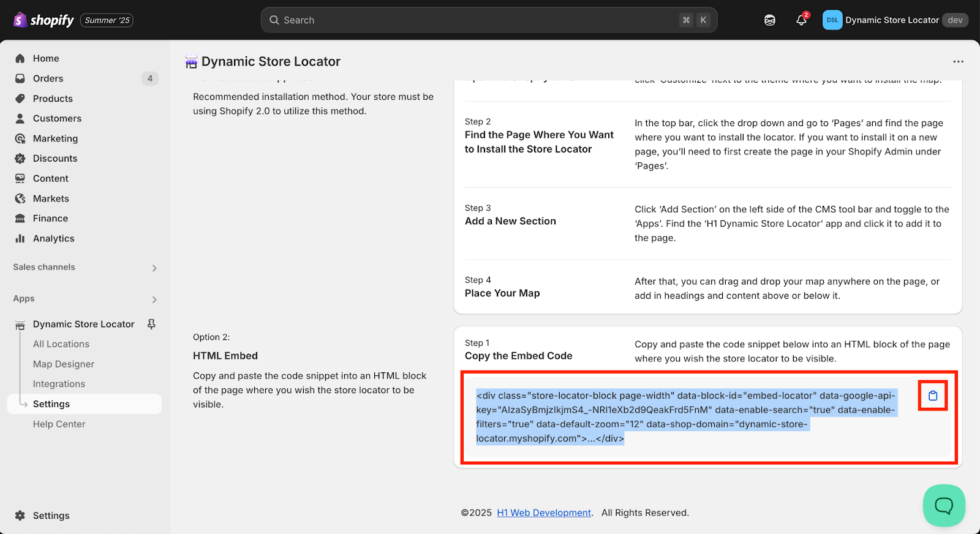Click the orders count badge 4

point(150,78)
